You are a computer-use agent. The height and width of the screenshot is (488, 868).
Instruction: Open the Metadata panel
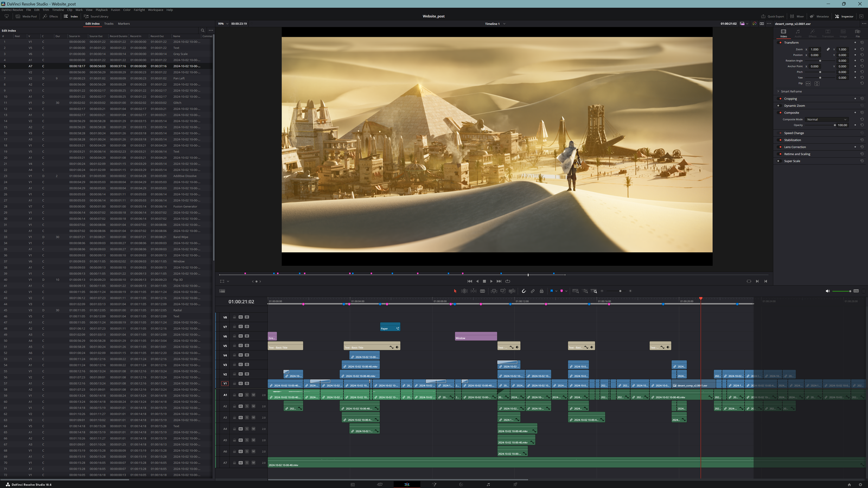[819, 16]
